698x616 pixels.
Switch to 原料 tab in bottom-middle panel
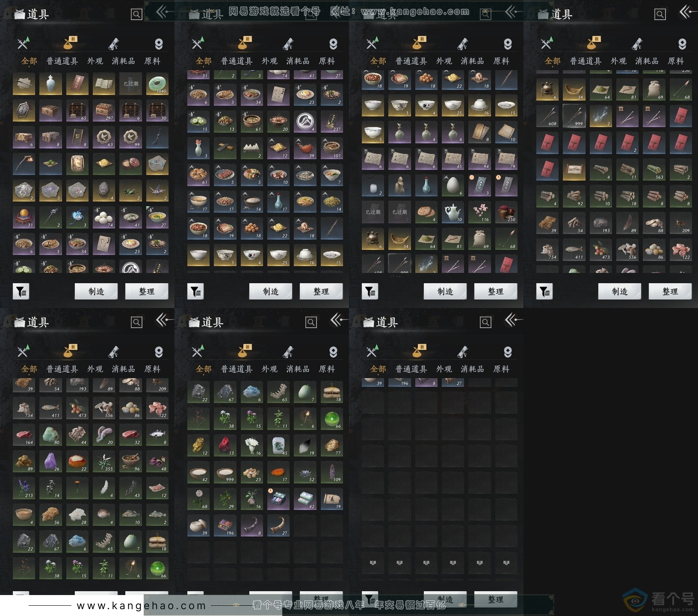point(327,369)
